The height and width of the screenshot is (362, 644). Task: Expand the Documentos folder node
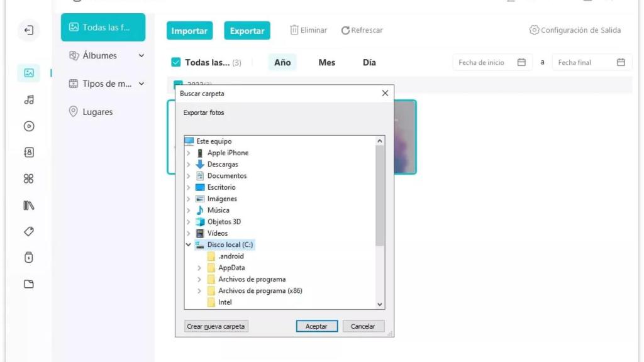pyautogui.click(x=188, y=176)
